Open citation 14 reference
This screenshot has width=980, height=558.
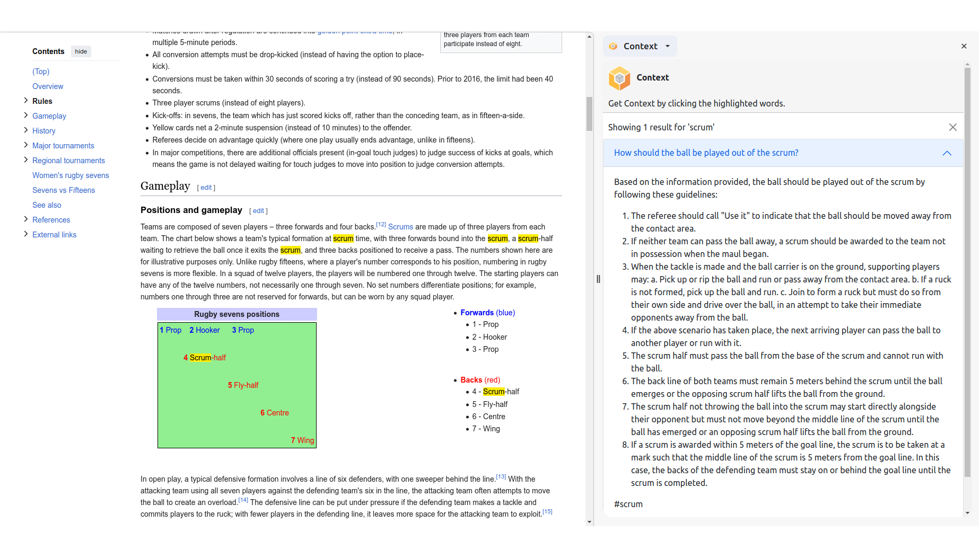pos(243,500)
